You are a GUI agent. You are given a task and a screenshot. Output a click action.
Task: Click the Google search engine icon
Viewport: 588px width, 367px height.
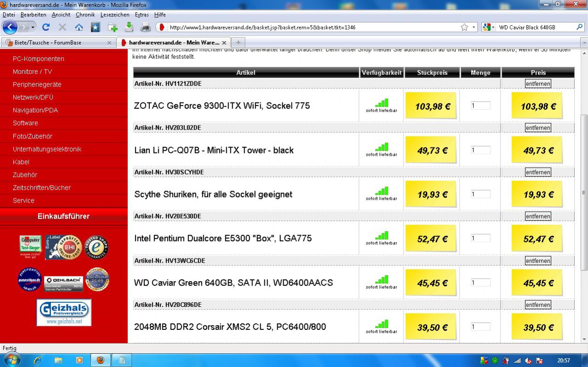[487, 27]
